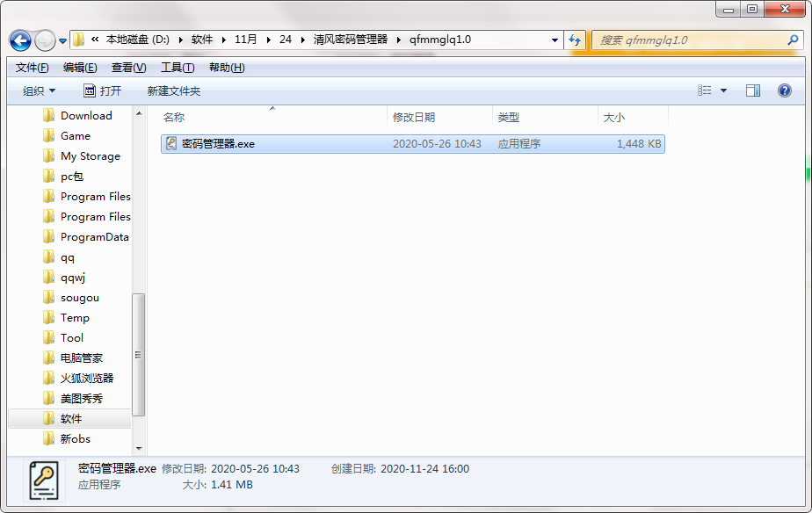Open the 美图秀秀 folder
Image resolution: width=812 pixels, height=513 pixels.
[82, 399]
